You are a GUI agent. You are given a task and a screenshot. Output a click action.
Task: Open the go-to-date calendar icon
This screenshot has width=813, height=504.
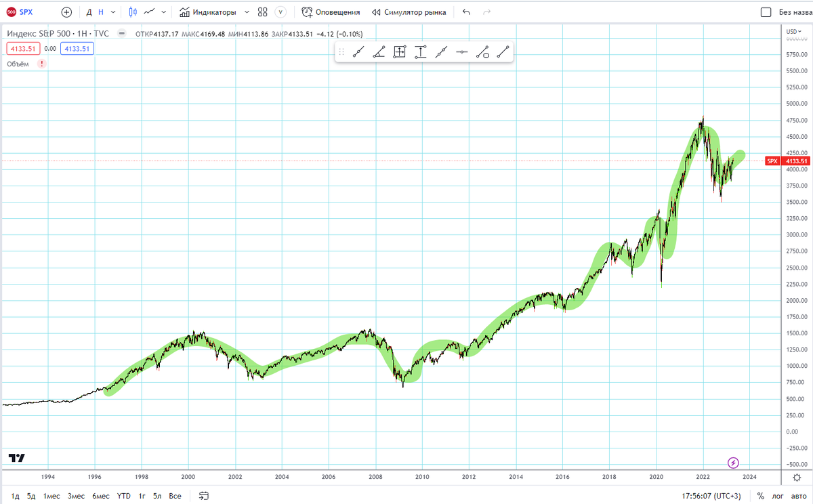(204, 496)
